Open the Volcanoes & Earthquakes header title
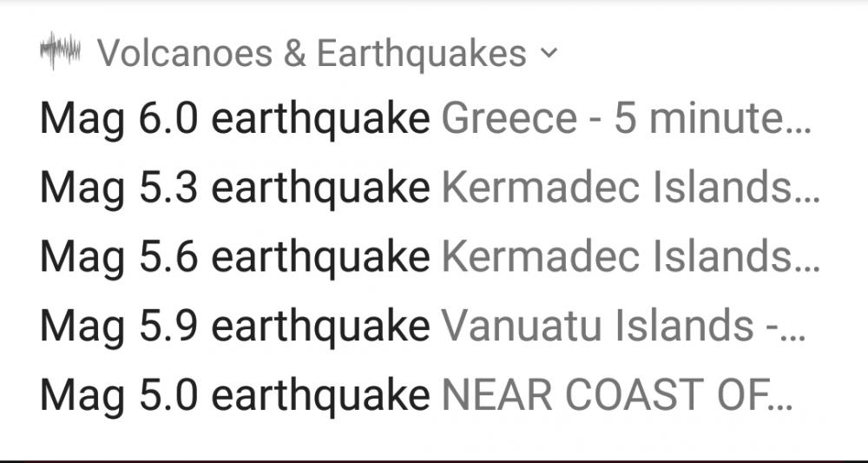The height and width of the screenshot is (463, 868). (311, 54)
